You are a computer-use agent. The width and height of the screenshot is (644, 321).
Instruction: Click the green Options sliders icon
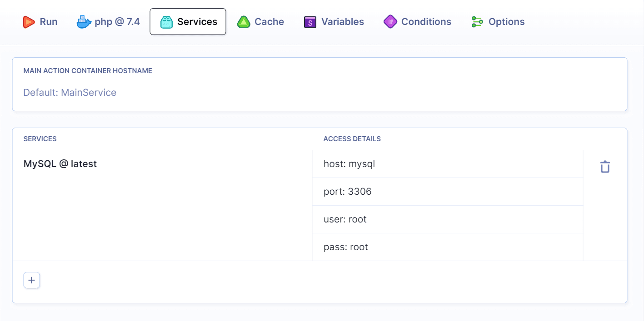click(476, 21)
